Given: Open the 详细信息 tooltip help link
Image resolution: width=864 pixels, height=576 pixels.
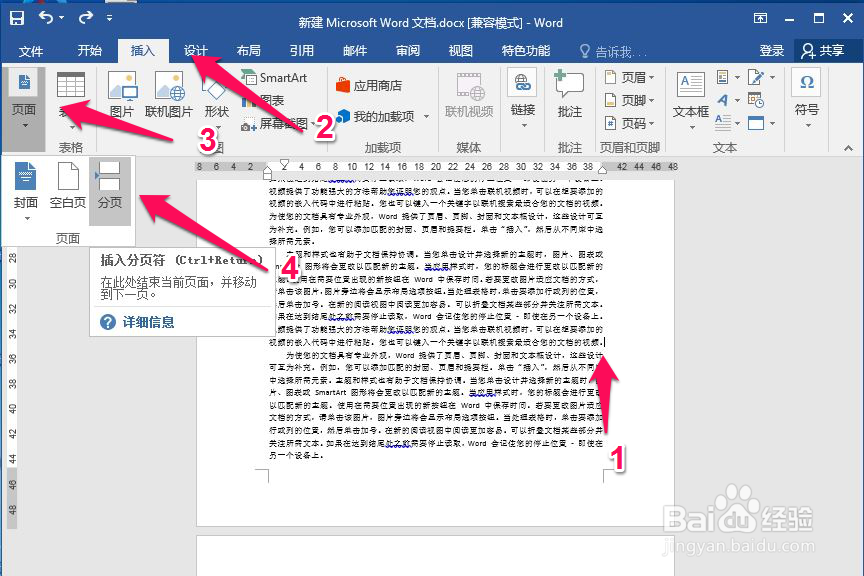Looking at the screenshot, I should pos(147,322).
